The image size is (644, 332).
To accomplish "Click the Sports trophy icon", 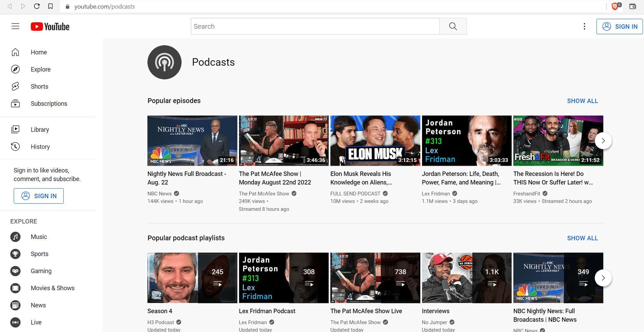I will click(x=15, y=254).
